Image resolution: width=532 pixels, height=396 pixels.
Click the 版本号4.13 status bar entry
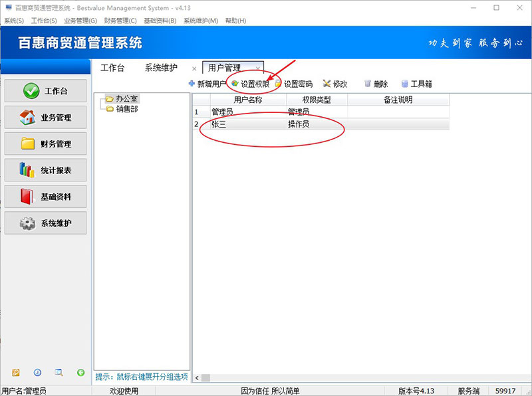click(x=416, y=391)
